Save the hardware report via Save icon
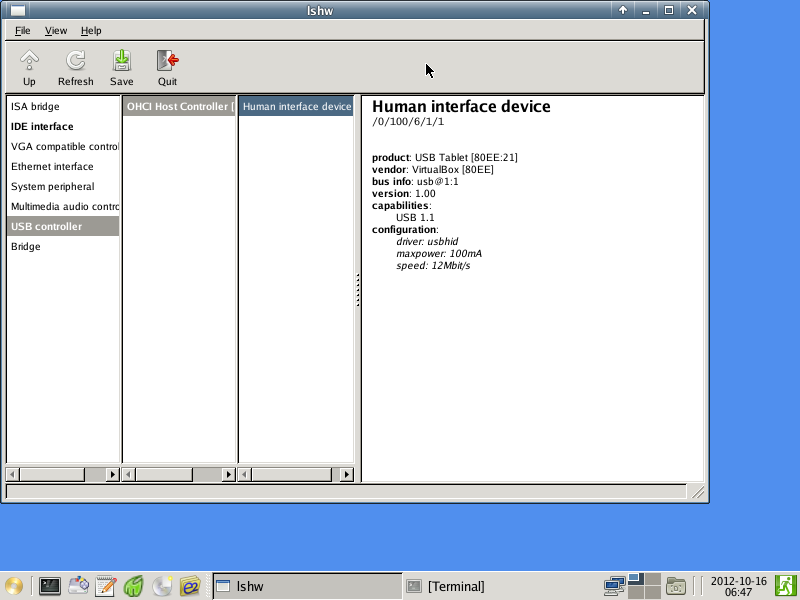 (121, 67)
